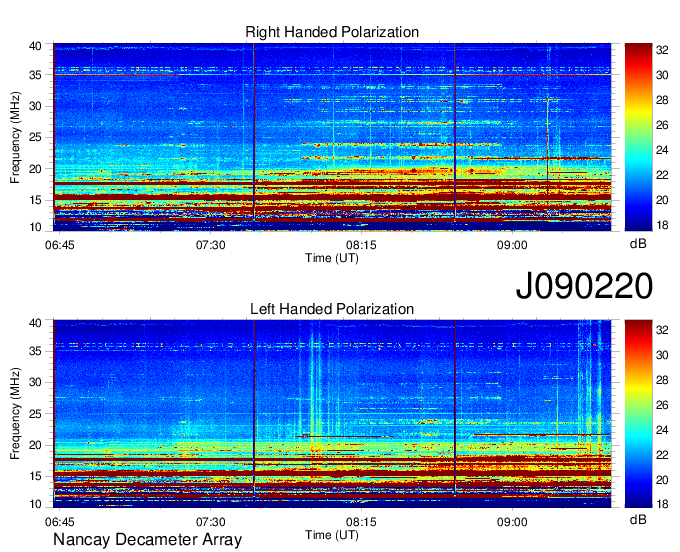Select the J090220 observation label
The image size is (680, 552).
click(x=584, y=285)
